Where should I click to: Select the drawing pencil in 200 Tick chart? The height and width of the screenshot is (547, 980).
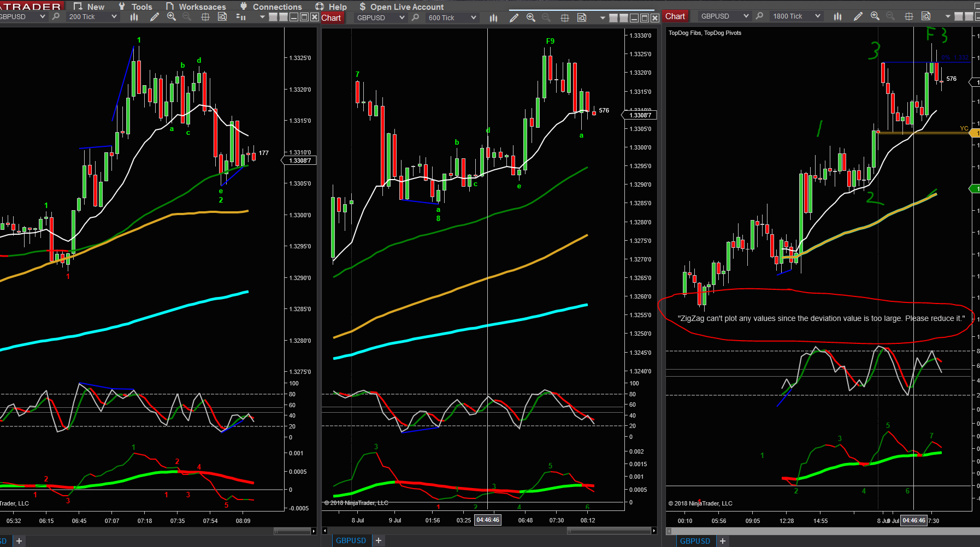[x=155, y=17]
